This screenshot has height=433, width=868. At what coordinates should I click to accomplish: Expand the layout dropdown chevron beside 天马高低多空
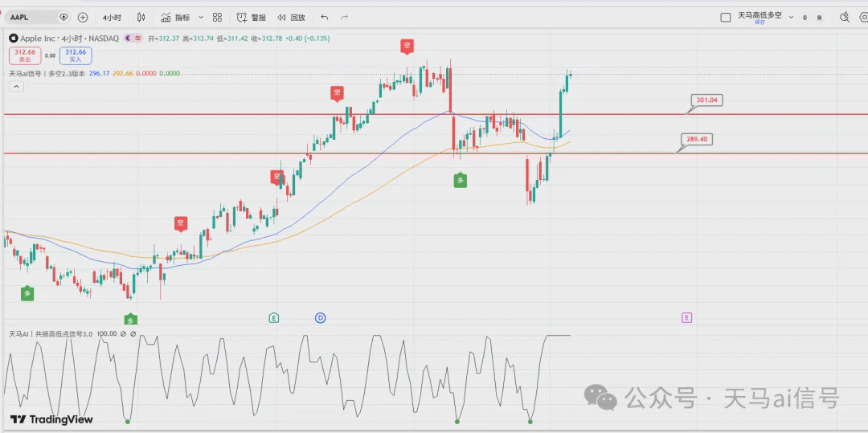[x=791, y=17]
